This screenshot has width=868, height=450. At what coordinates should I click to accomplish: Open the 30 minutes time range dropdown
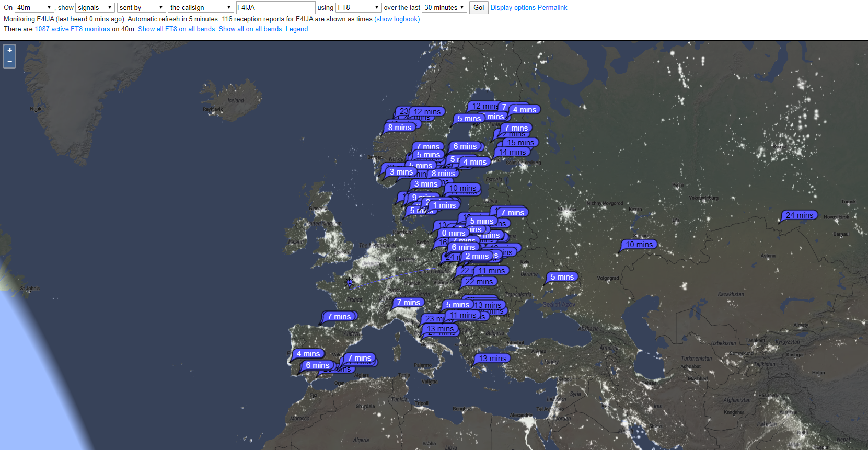pyautogui.click(x=444, y=8)
